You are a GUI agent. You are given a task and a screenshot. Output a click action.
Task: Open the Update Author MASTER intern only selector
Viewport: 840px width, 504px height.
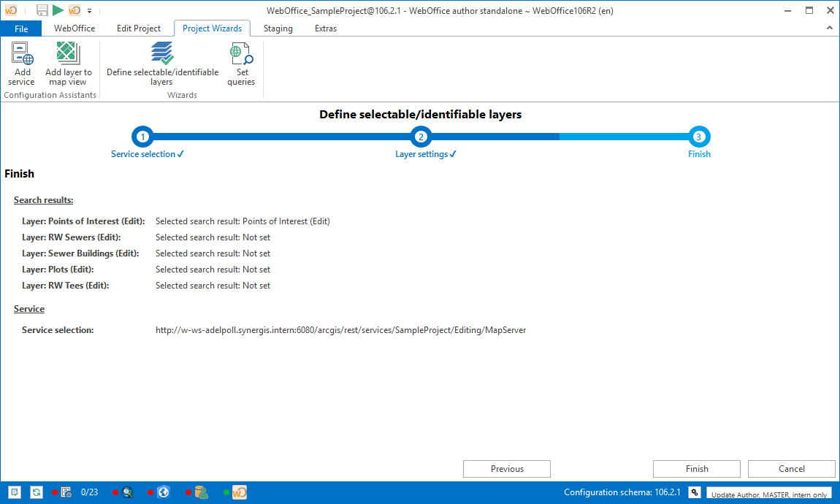[769, 493]
